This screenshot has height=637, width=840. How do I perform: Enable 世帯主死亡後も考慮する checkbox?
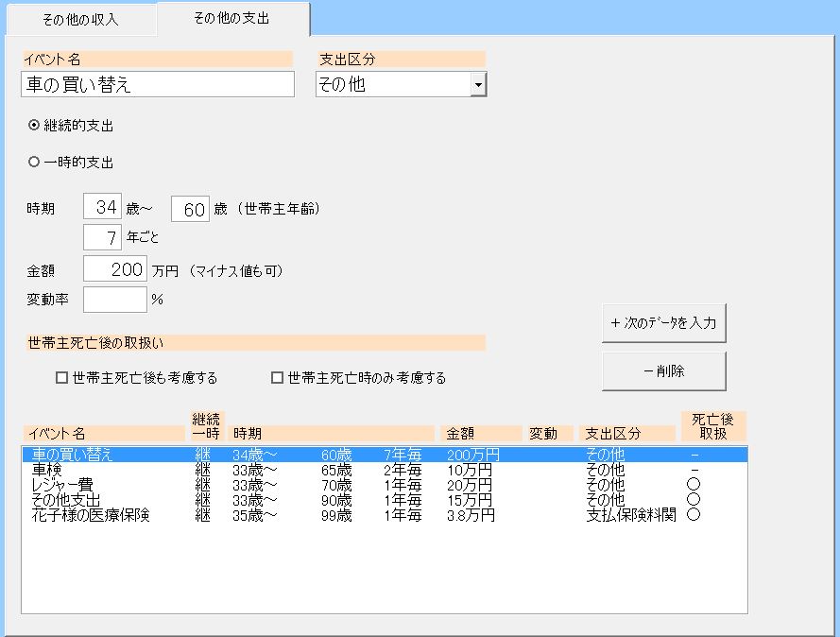[x=62, y=378]
